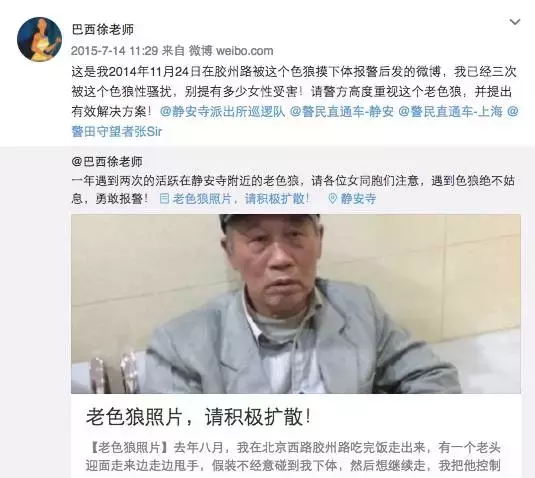Open the 静安寺 location link

pos(358,199)
